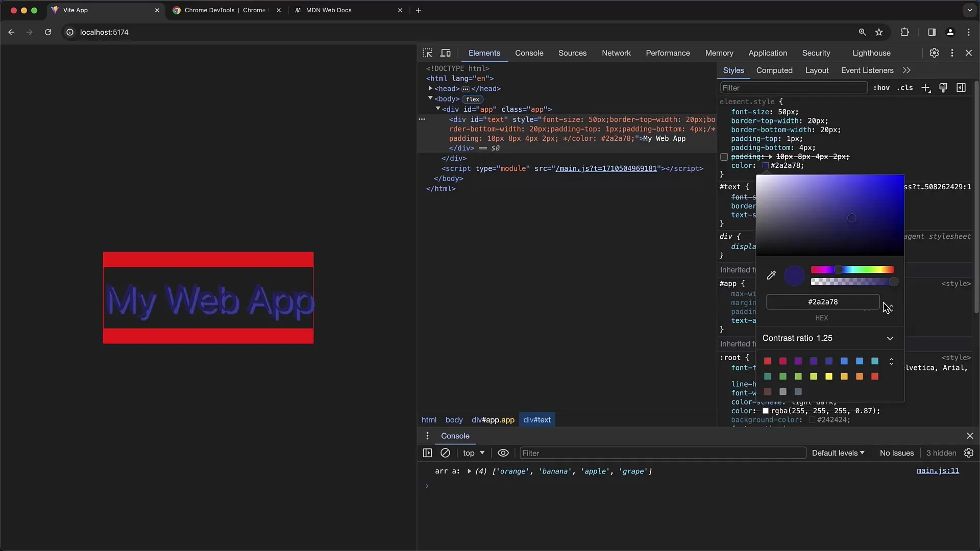Open the console settings gear
The height and width of the screenshot is (551, 980).
(x=969, y=453)
